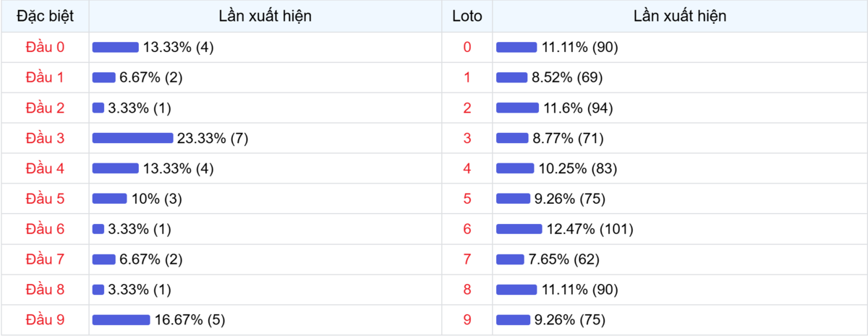Screen dimensions: 868x336
Task: Click the '3.33% (1)' text in Đầu 8 row
Action: click(x=140, y=290)
